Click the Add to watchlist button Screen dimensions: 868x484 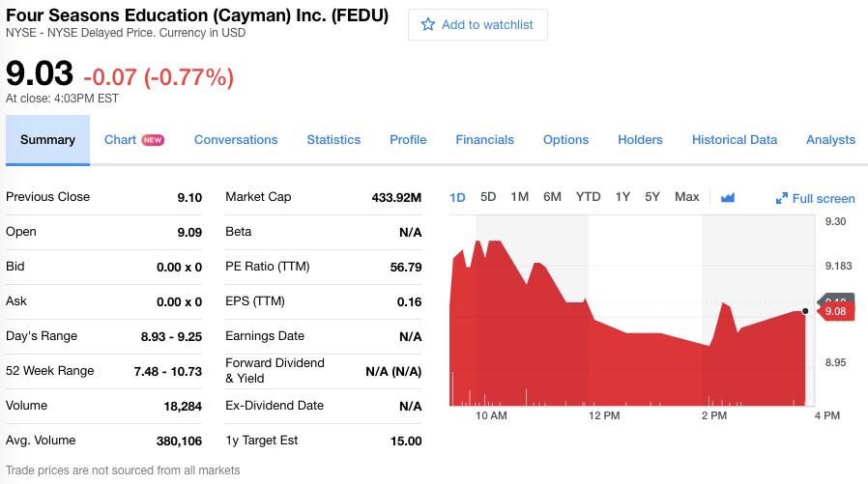(477, 24)
